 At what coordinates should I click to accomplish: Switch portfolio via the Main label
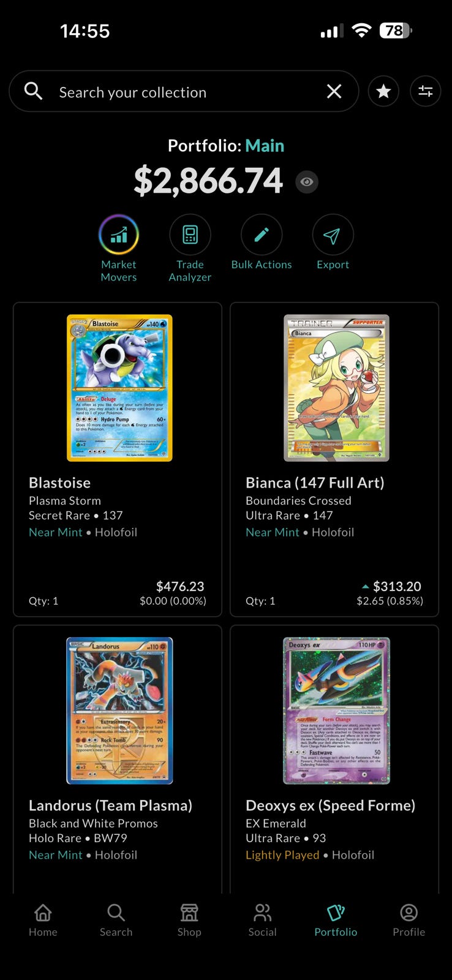pyautogui.click(x=265, y=146)
